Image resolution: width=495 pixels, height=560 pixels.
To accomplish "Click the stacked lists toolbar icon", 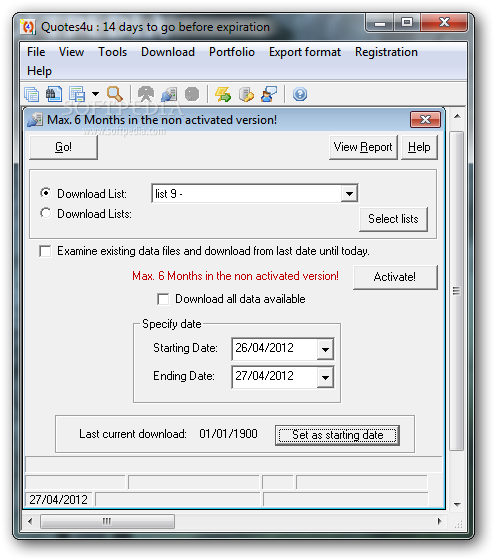I will (x=31, y=94).
